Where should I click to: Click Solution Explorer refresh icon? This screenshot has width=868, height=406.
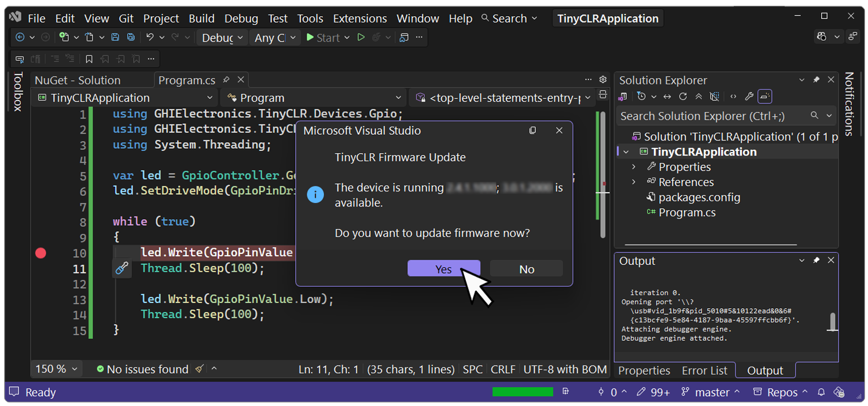[683, 97]
